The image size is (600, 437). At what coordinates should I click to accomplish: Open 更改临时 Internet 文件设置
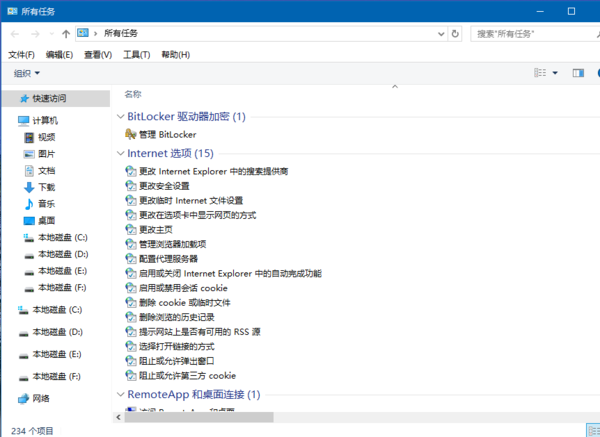(x=191, y=201)
